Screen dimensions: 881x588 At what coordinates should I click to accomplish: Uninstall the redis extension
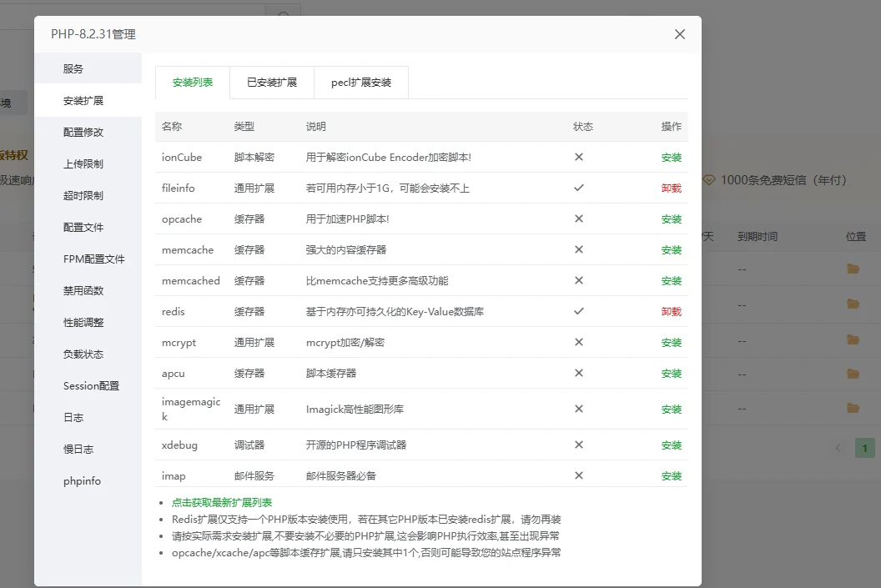[x=671, y=312]
